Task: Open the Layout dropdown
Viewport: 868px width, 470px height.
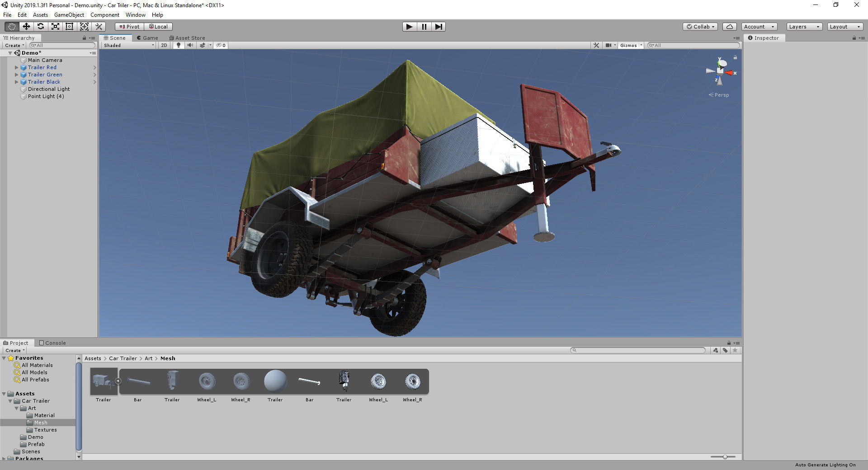Action: click(845, 27)
